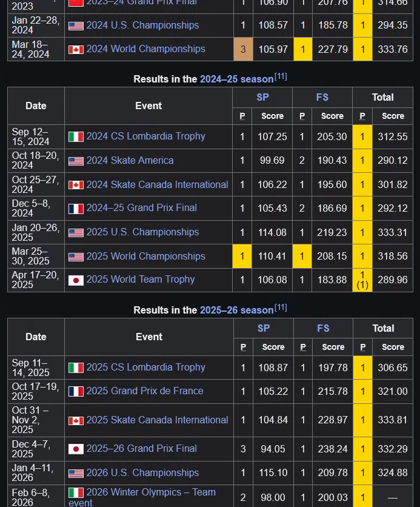Open the 2025 Grand Prix de France link
Screen dimensions: 420x507
pos(145,391)
